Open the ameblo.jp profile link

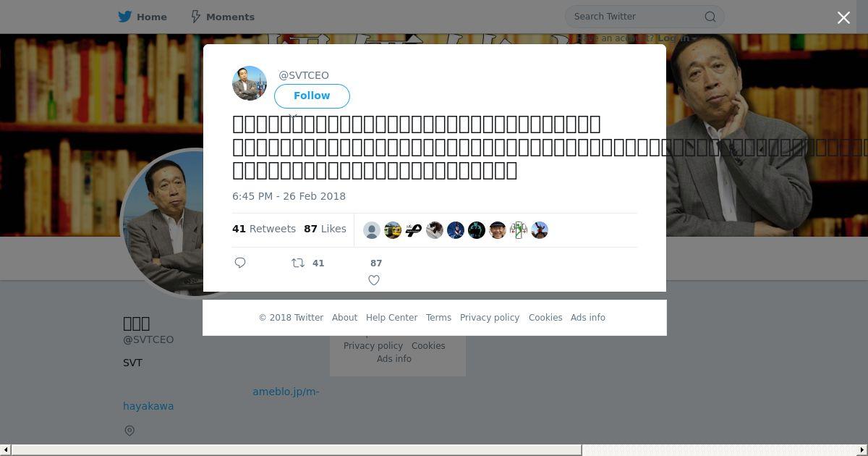click(x=286, y=392)
